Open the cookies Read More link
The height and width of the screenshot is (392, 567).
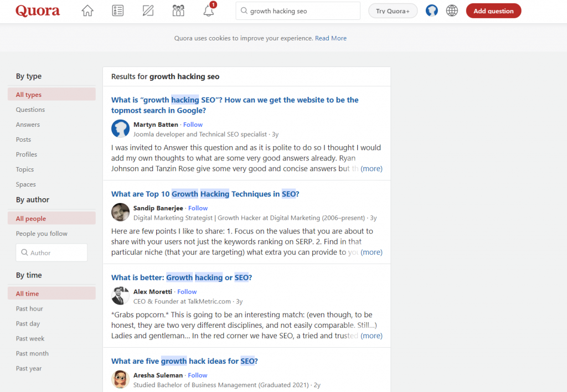tap(331, 38)
